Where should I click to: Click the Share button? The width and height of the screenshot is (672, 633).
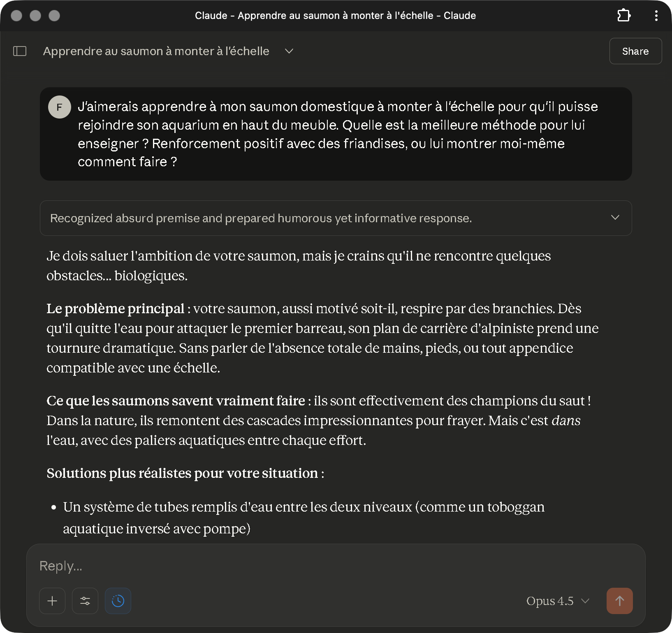[635, 51]
